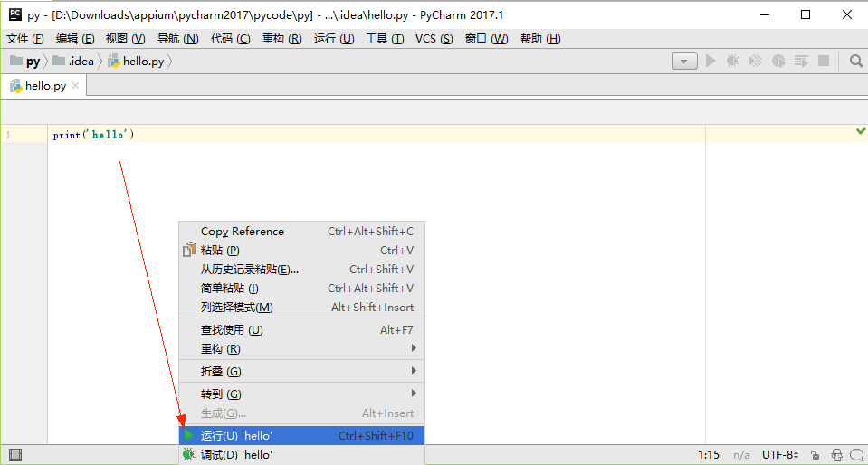Open the run configuration dropdown

point(685,62)
